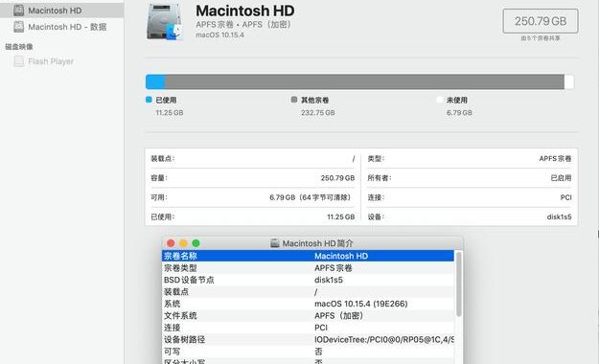This screenshot has width=599, height=364.
Task: Click the blue 已使用 legend swatch
Action: 149,100
